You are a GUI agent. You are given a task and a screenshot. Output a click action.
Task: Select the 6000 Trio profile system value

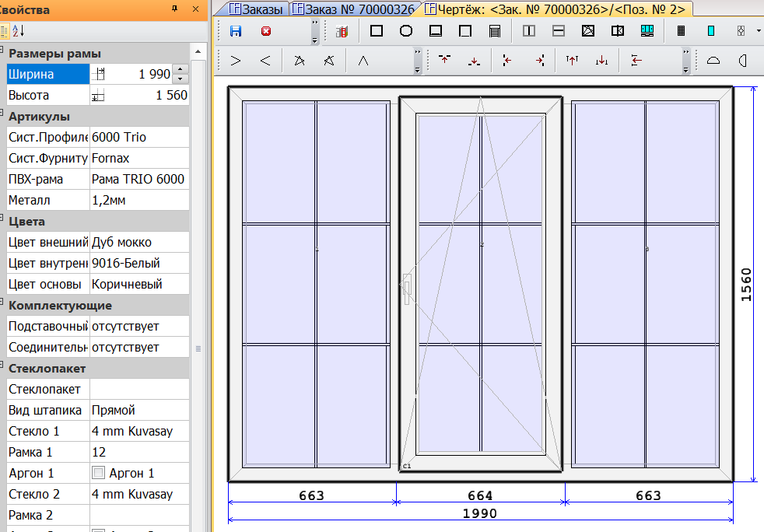coord(139,138)
